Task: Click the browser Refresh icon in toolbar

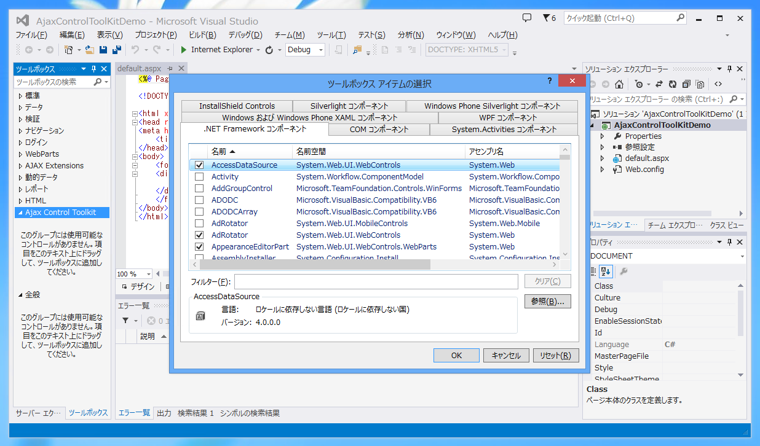Action: [x=269, y=49]
